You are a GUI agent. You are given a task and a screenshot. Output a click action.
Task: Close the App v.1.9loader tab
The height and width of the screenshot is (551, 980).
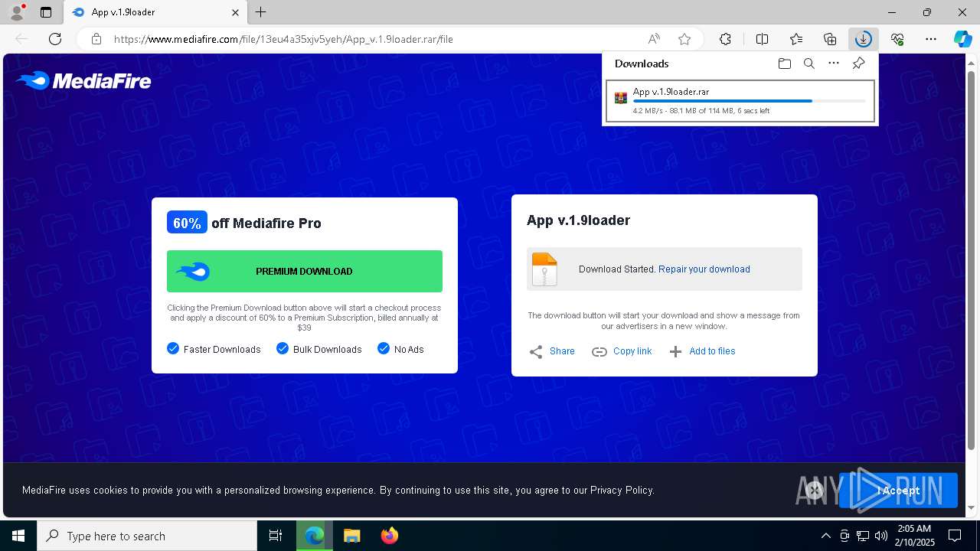coord(236,12)
